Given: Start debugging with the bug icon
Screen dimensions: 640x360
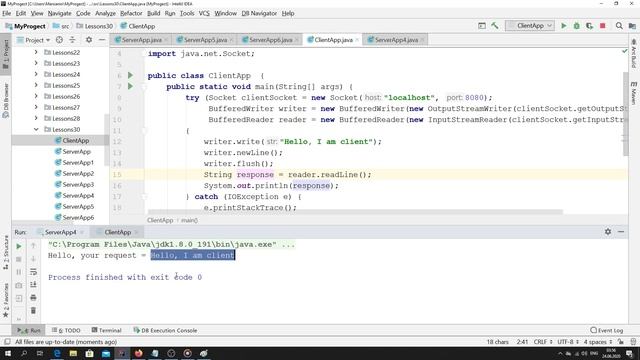Looking at the screenshot, I should 577,26.
